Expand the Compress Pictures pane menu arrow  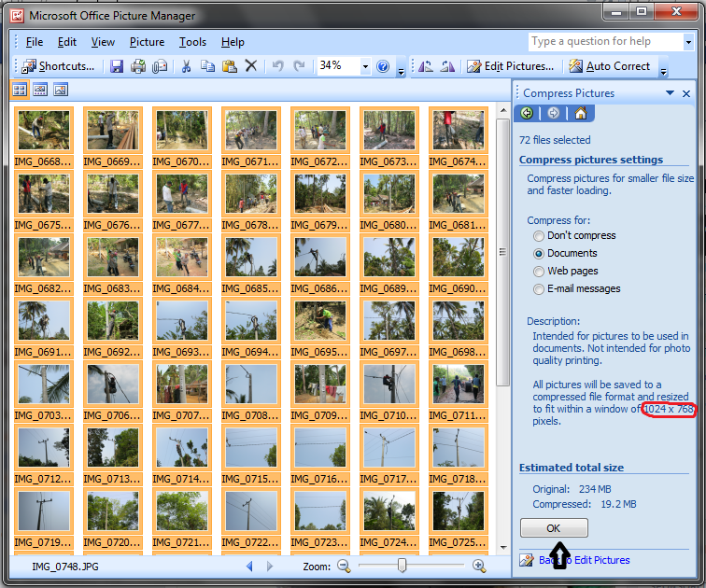[x=670, y=93]
